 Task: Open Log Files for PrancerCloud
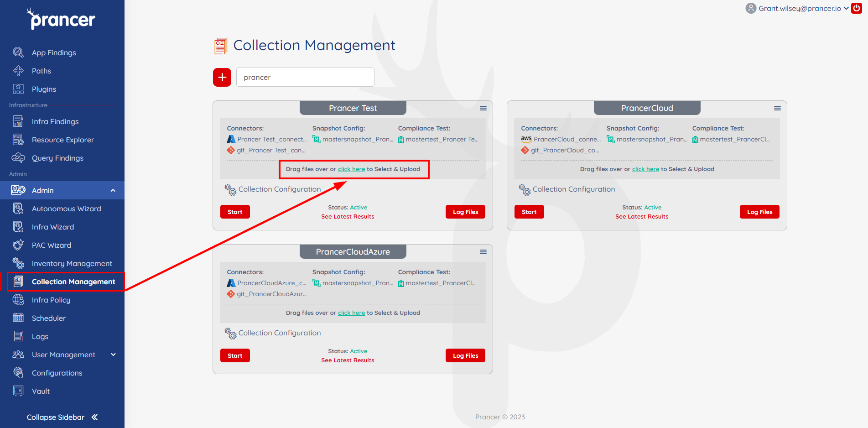pyautogui.click(x=759, y=212)
